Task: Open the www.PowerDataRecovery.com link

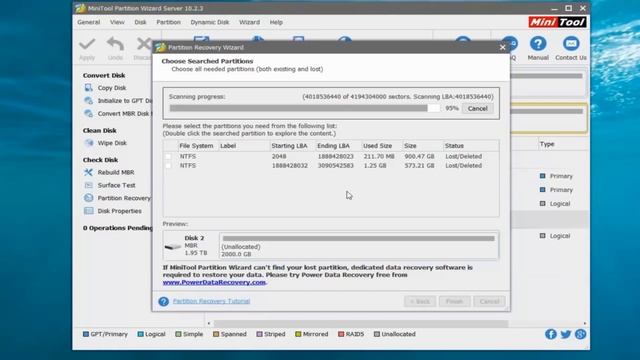Action: 214,282
